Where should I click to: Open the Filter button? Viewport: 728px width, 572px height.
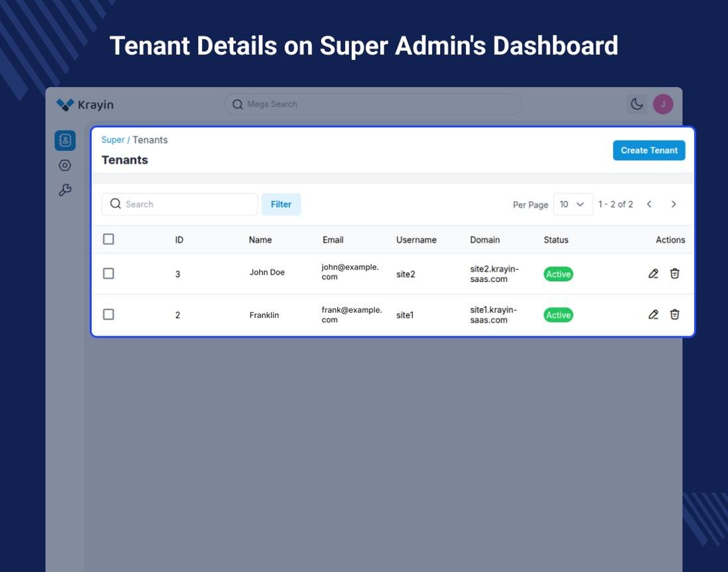281,204
